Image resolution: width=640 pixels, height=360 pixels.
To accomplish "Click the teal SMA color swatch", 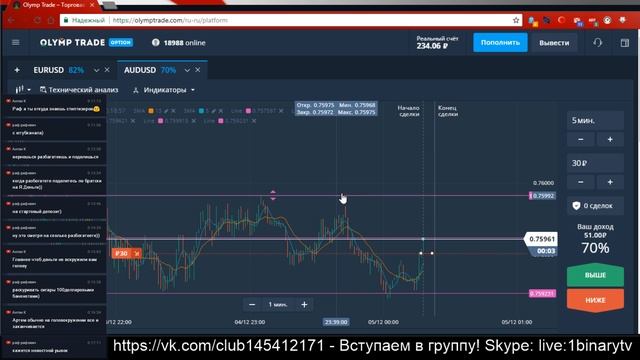I will tap(201, 111).
